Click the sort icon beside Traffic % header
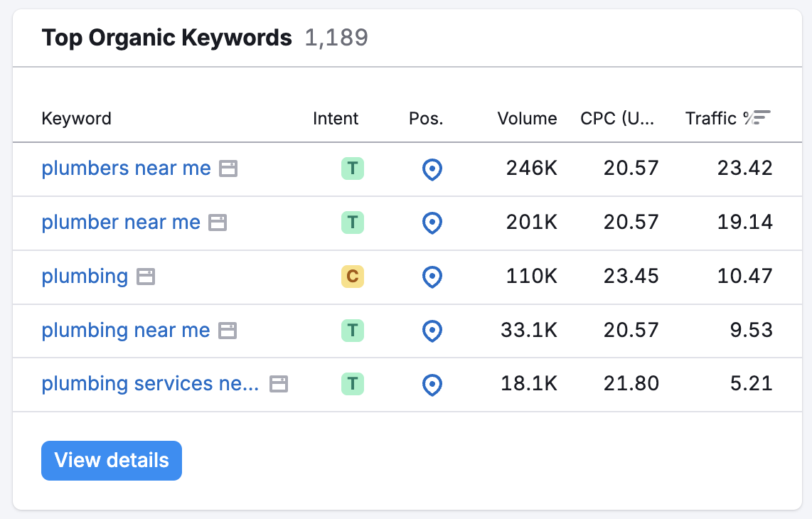 [x=761, y=117]
